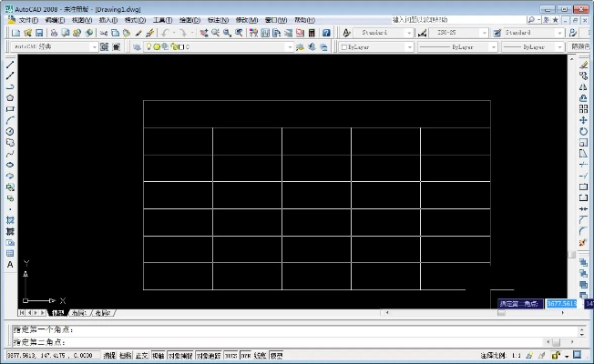Image resolution: width=594 pixels, height=364 pixels.
Task: Expand the ISO-25 dimension style dropdown
Action: (484, 33)
